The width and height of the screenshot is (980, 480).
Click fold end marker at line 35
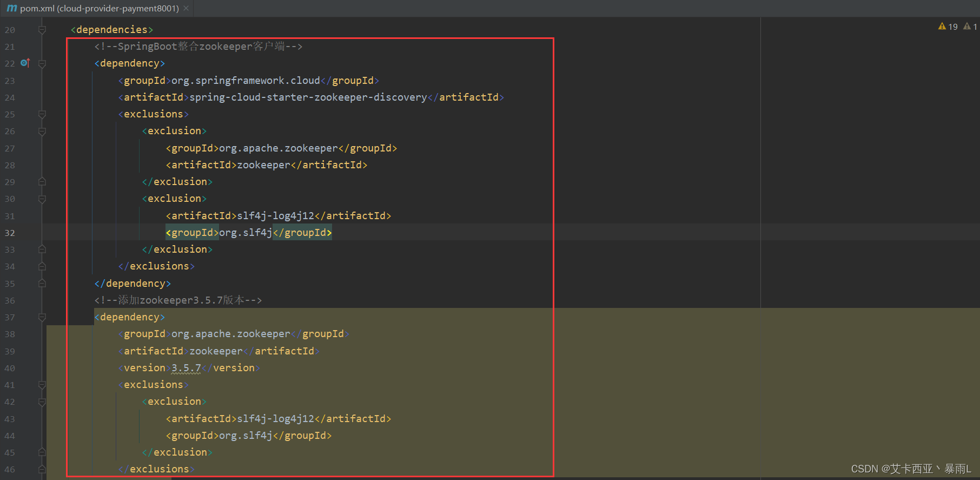42,284
